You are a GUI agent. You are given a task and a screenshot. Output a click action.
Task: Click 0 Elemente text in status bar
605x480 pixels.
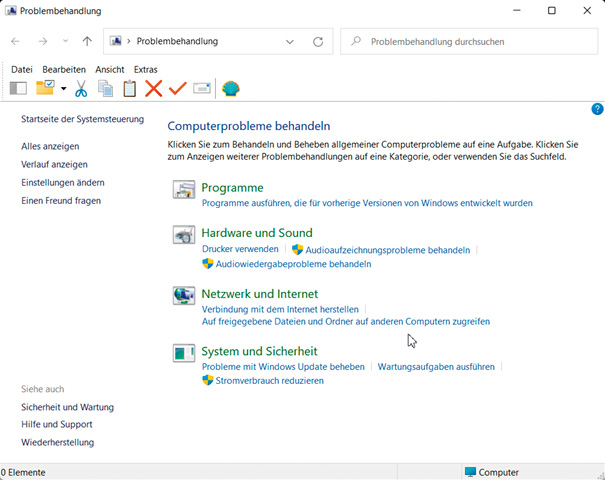23,473
